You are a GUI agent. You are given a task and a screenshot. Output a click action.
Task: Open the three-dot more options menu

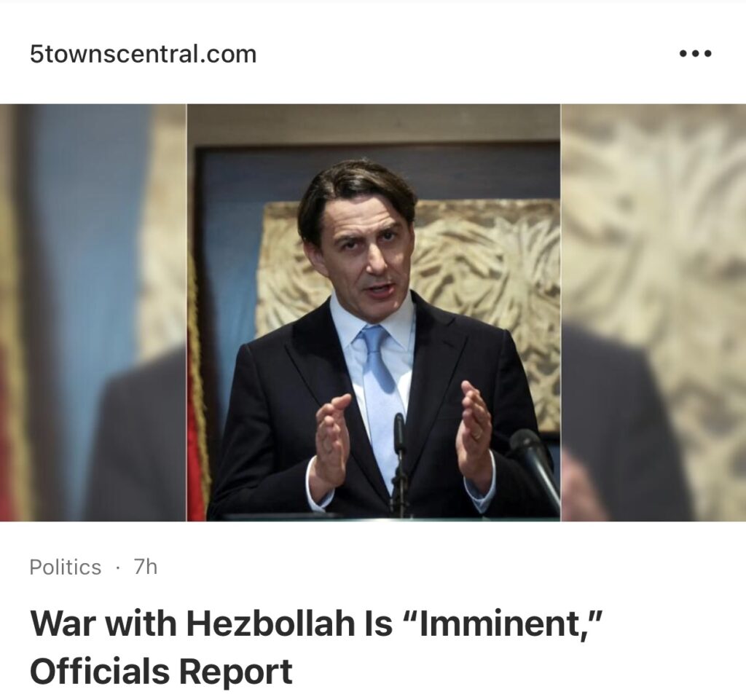(695, 53)
